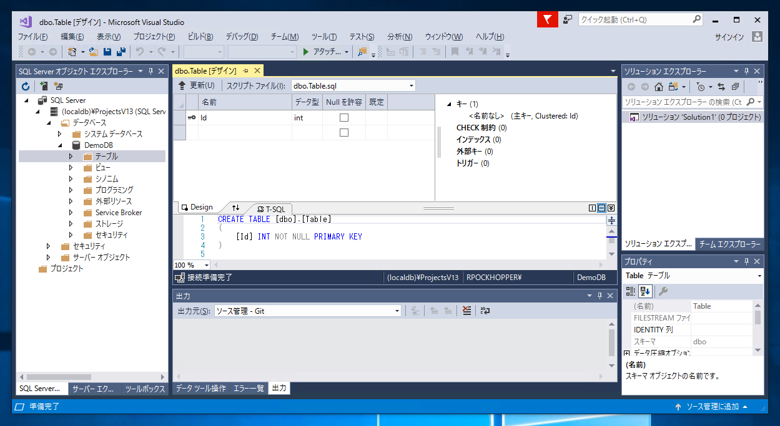Click Solution Explorer Sync Active Document icon
The image size is (780, 426).
tap(721, 87)
